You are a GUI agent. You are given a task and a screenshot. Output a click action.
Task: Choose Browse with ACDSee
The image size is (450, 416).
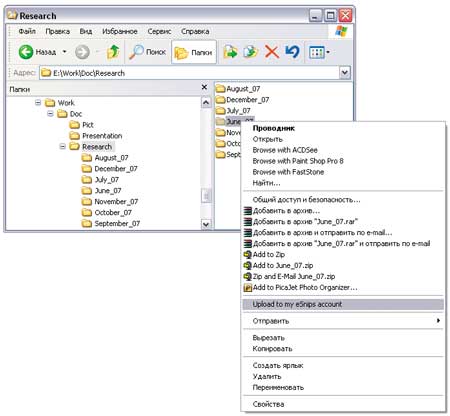point(343,150)
